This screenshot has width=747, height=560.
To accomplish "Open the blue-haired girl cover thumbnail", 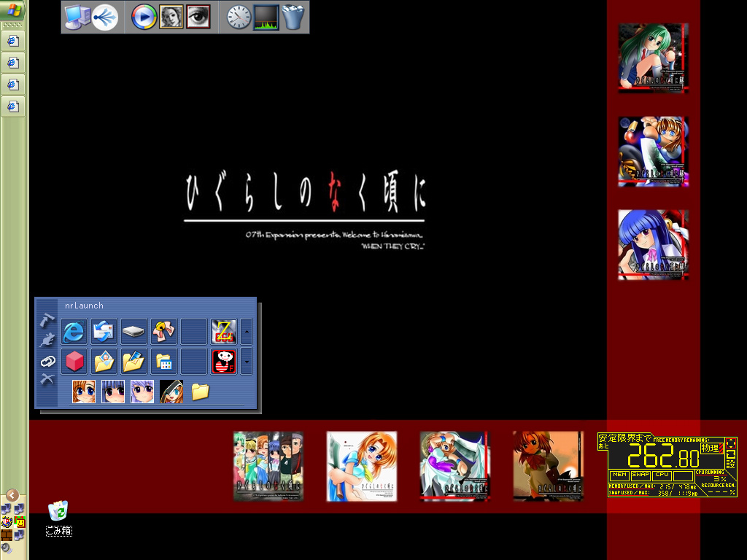I will (653, 245).
